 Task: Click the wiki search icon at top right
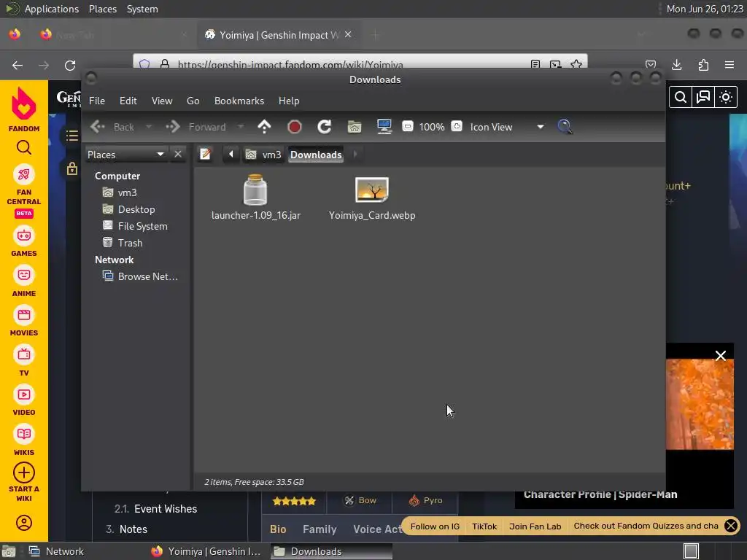click(681, 97)
